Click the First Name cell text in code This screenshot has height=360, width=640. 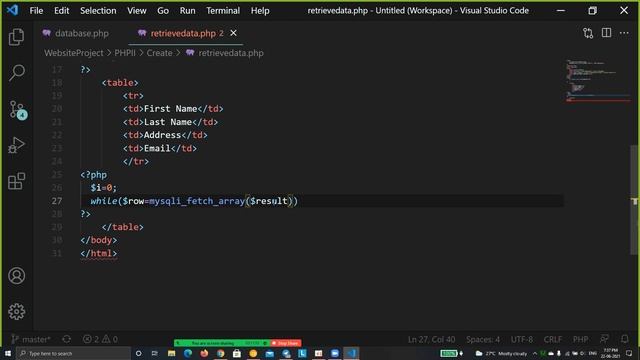pos(170,109)
